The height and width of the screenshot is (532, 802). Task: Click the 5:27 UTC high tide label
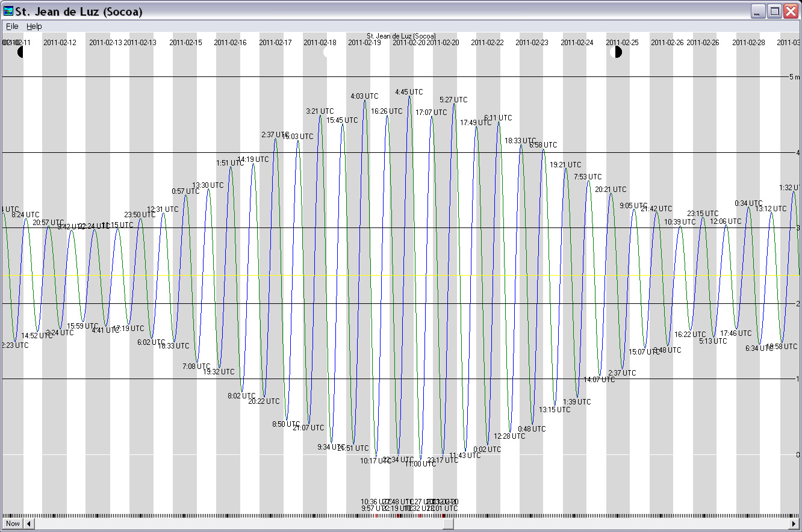(453, 100)
